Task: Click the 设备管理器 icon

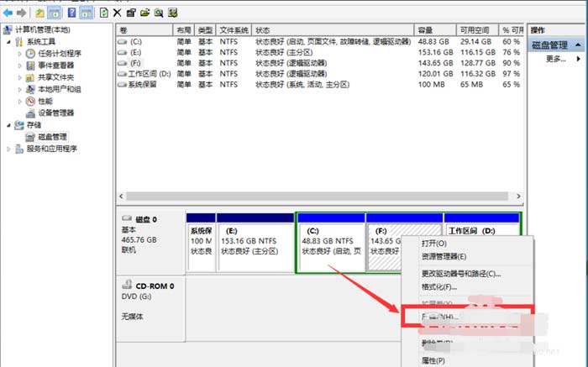Action: pos(30,113)
